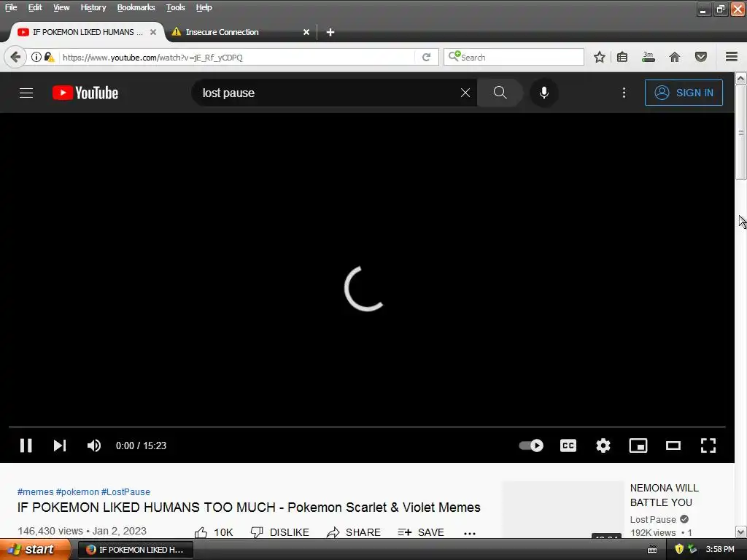Close the Insecure Connection tab
The image size is (747, 560).
(306, 32)
